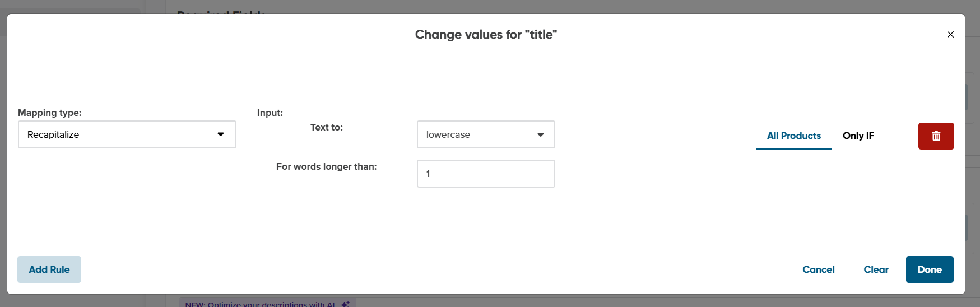
Task: Click Clear to reset the rules
Action: 876,269
